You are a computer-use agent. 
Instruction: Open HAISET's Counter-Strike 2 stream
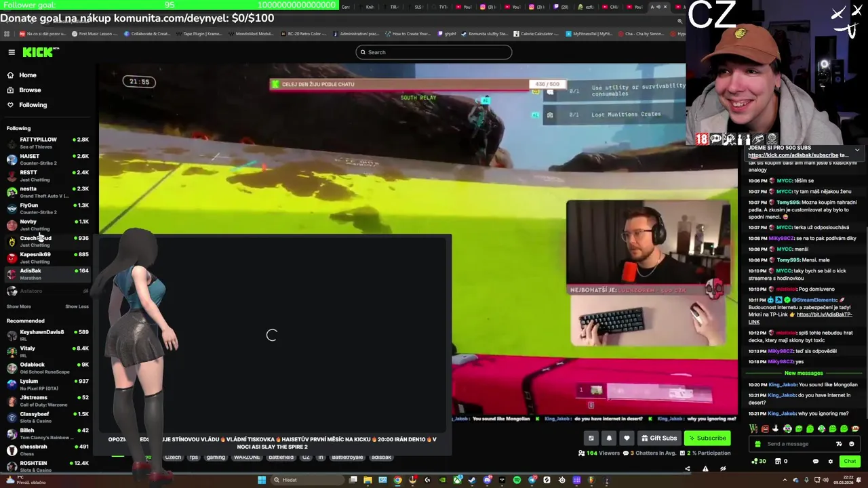(47, 159)
